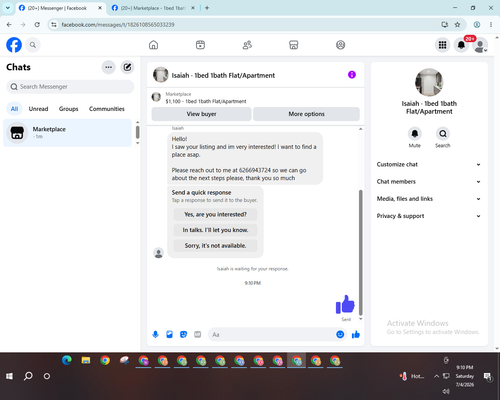
Task: Select the Groups chats filter tab
Action: pyautogui.click(x=68, y=109)
